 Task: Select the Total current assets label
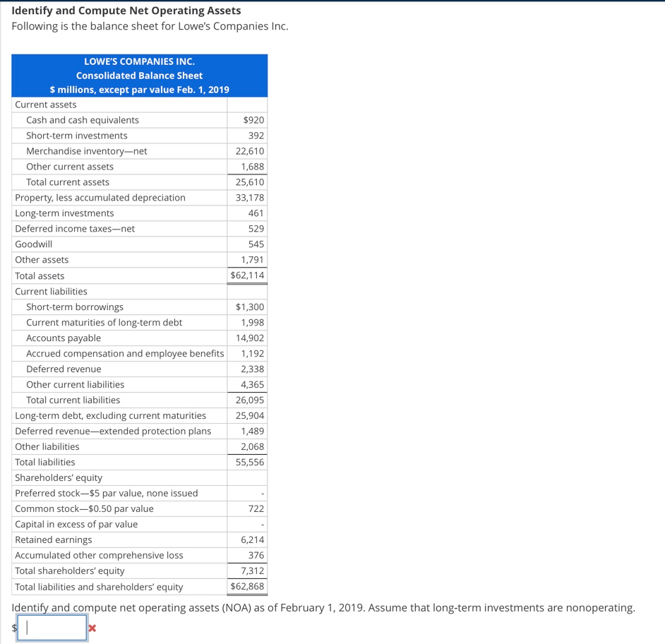pos(67,181)
